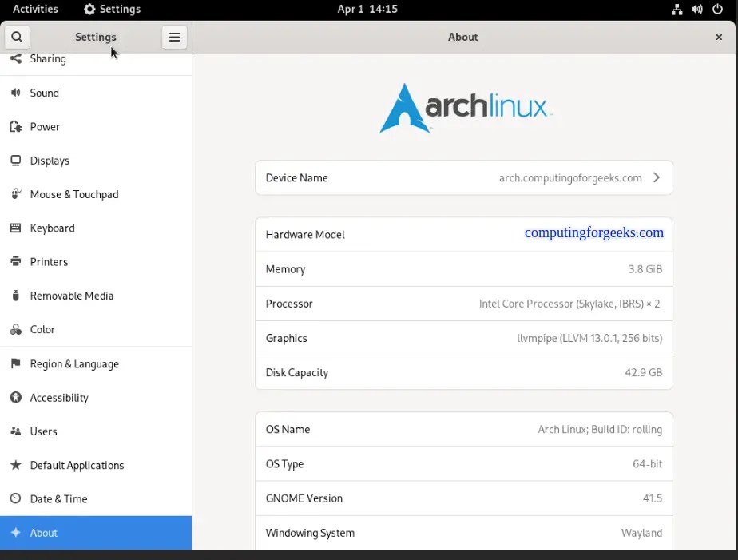Click the volume icon in top bar

pos(698,10)
